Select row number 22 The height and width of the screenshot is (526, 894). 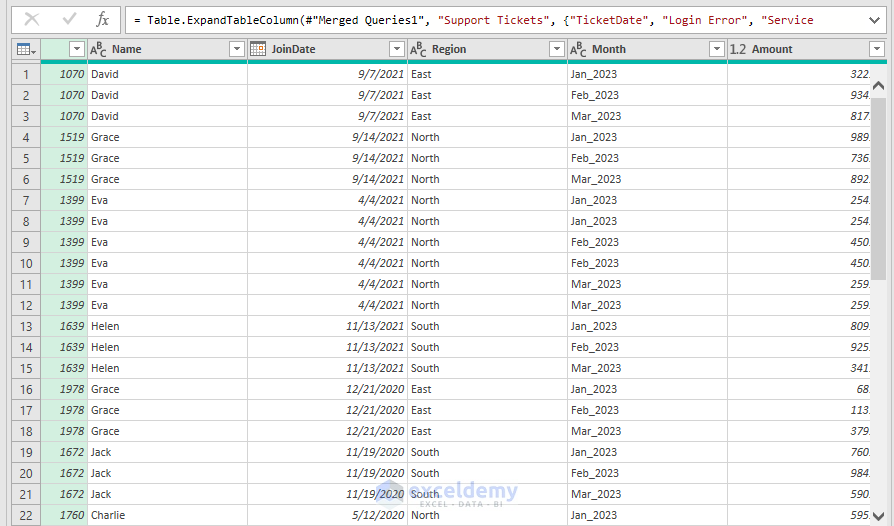click(x=26, y=515)
